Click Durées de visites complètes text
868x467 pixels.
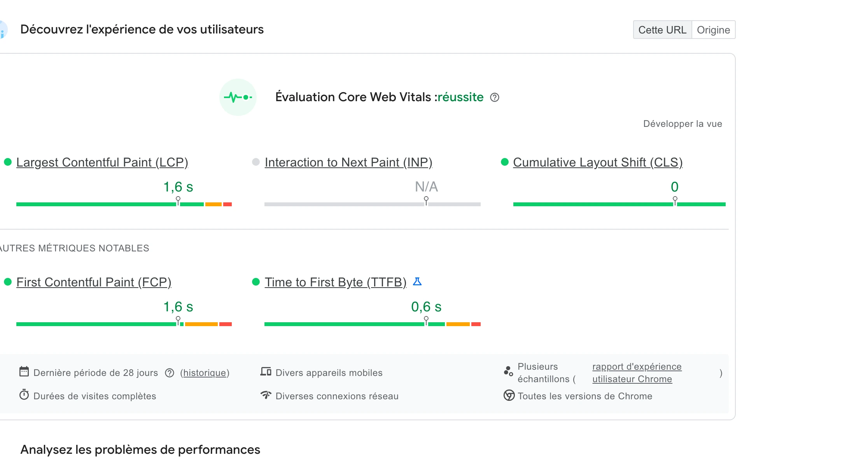click(x=95, y=396)
